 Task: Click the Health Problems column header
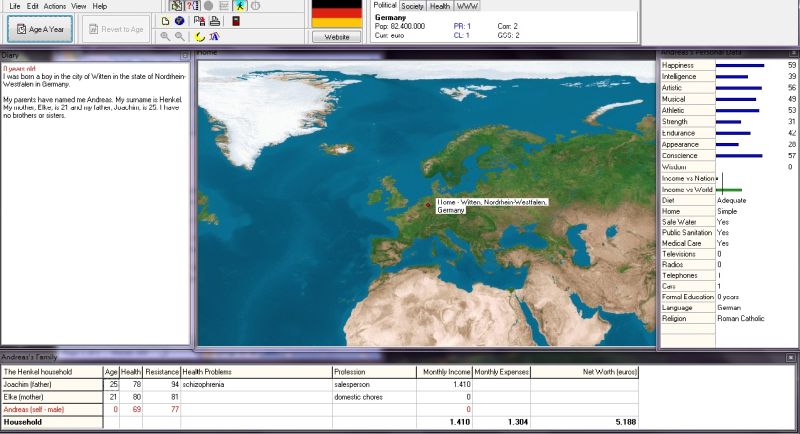pyautogui.click(x=256, y=372)
